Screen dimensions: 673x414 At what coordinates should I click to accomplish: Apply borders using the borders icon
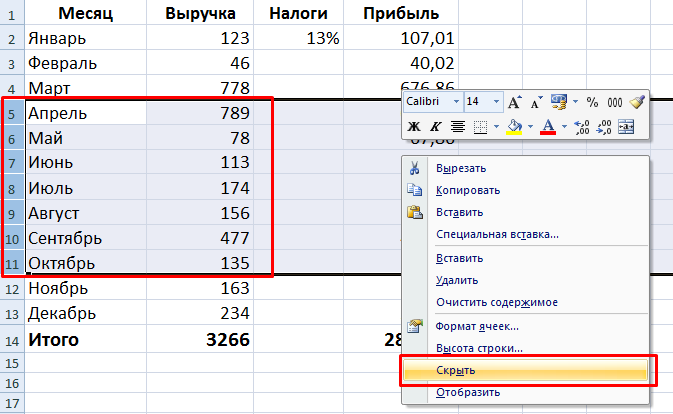tap(480, 127)
